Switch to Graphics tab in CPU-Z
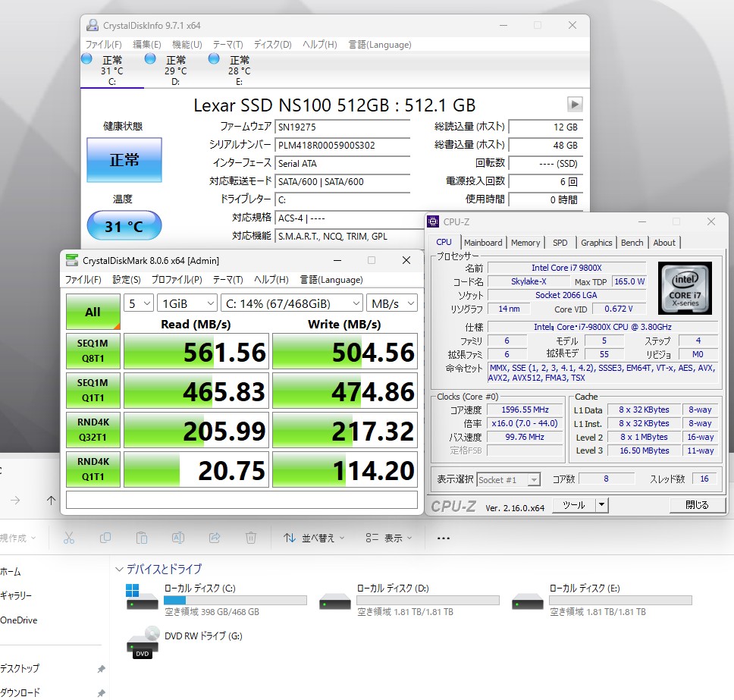The image size is (734, 700). pos(596,243)
